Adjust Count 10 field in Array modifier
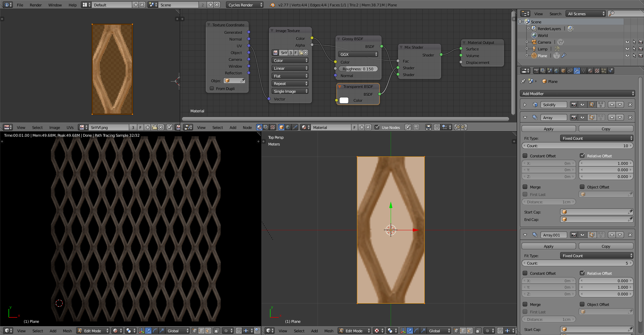This screenshot has height=335, width=644. coord(577,146)
